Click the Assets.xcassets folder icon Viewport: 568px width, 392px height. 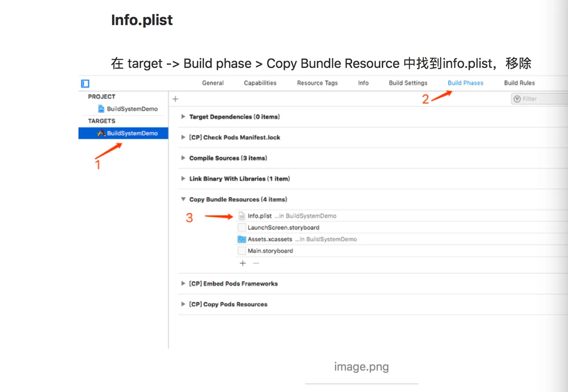(x=242, y=239)
